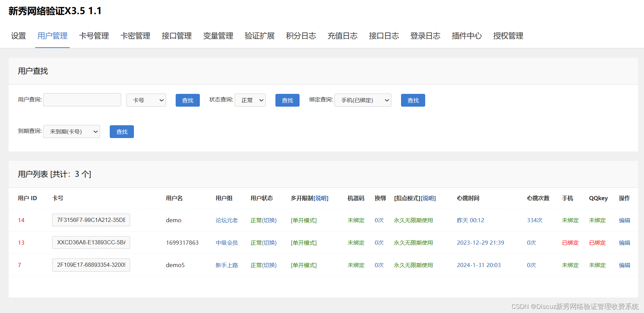
Task: Go to the 卡密管理 tab
Action: tap(135, 36)
